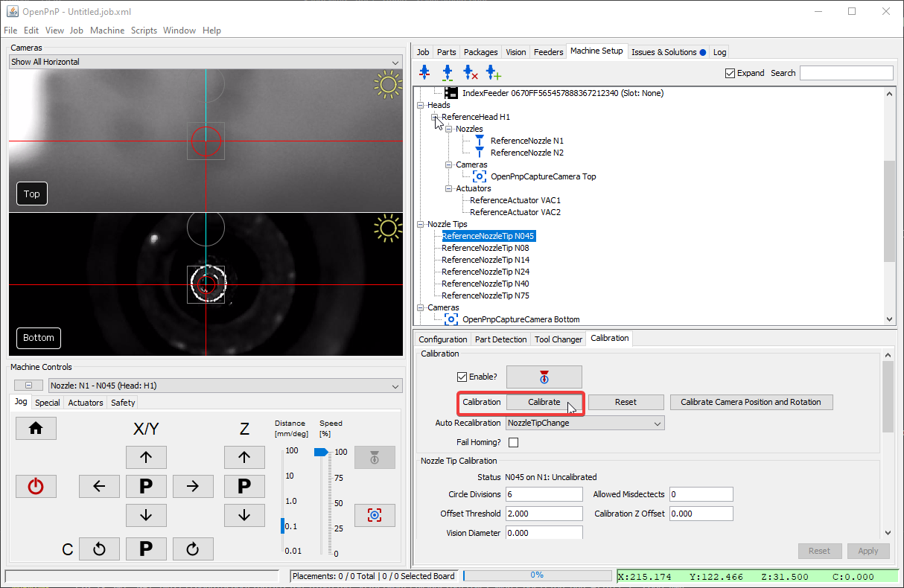Screen dimensions: 904x588
Task: Open the Auto Recalibration NozzleTipChange dropdown
Action: [585, 423]
